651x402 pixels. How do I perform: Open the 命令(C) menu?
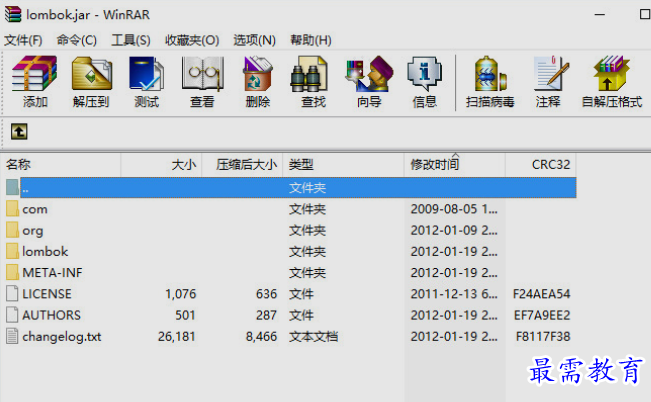point(77,40)
